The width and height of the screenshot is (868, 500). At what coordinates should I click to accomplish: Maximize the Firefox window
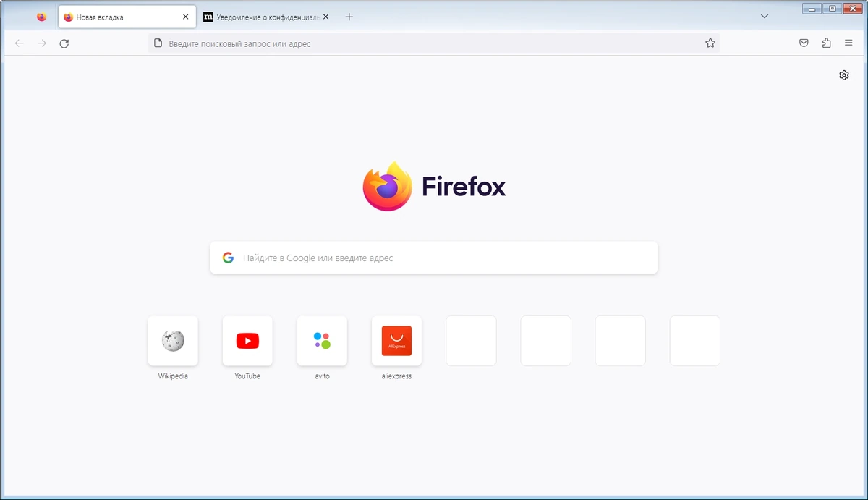coord(832,8)
